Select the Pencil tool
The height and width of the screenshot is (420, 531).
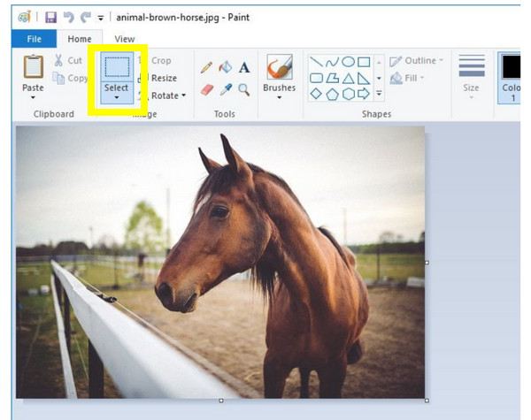tap(206, 67)
